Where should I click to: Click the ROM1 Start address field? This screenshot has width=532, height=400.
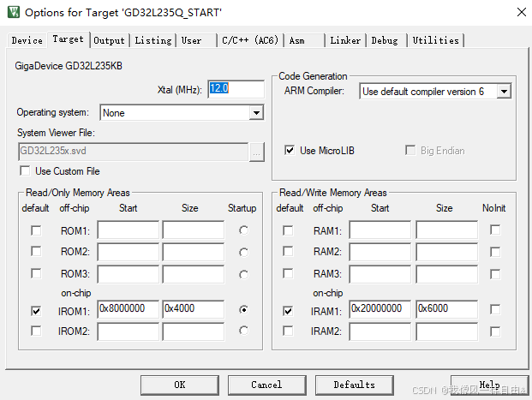coord(129,230)
